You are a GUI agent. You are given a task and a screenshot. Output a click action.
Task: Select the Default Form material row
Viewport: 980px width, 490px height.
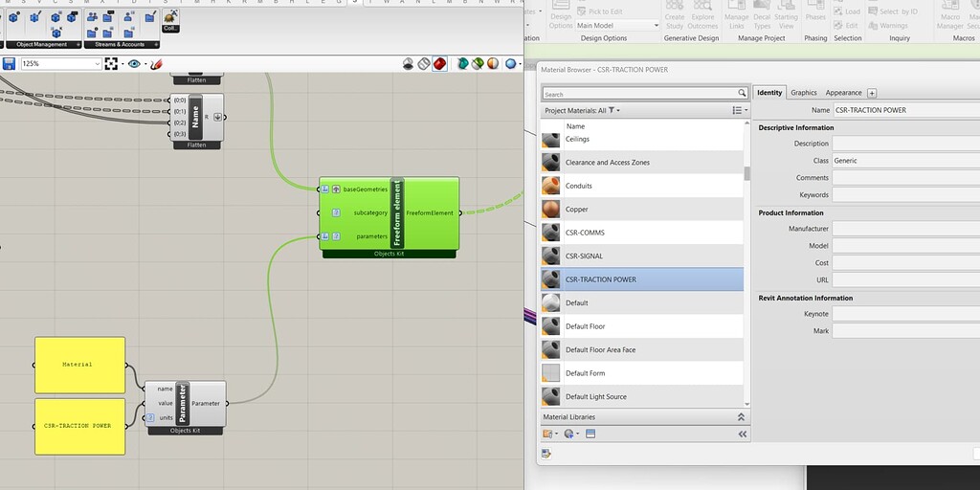coord(642,373)
